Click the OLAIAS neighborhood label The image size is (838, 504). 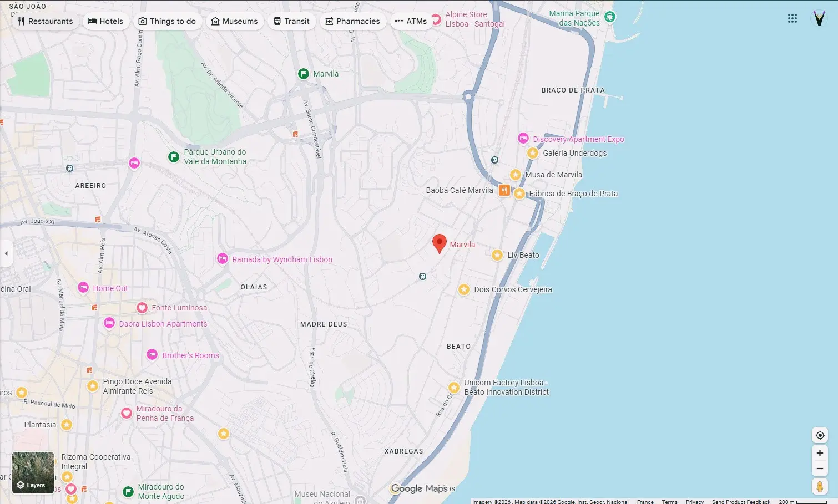(254, 287)
